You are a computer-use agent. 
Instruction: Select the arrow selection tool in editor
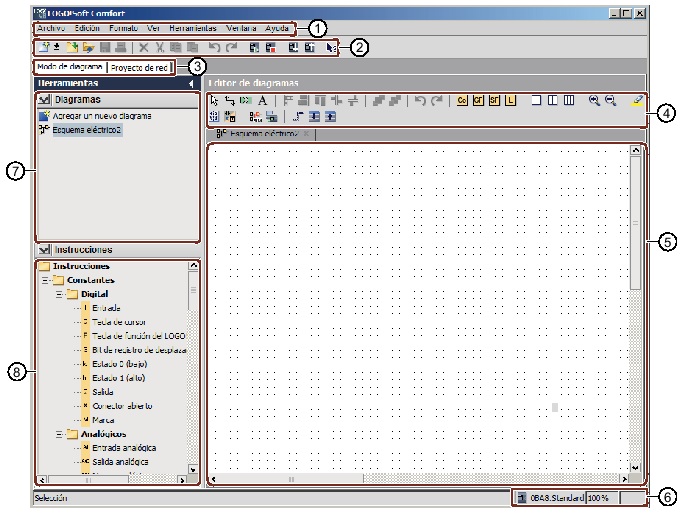(214, 100)
